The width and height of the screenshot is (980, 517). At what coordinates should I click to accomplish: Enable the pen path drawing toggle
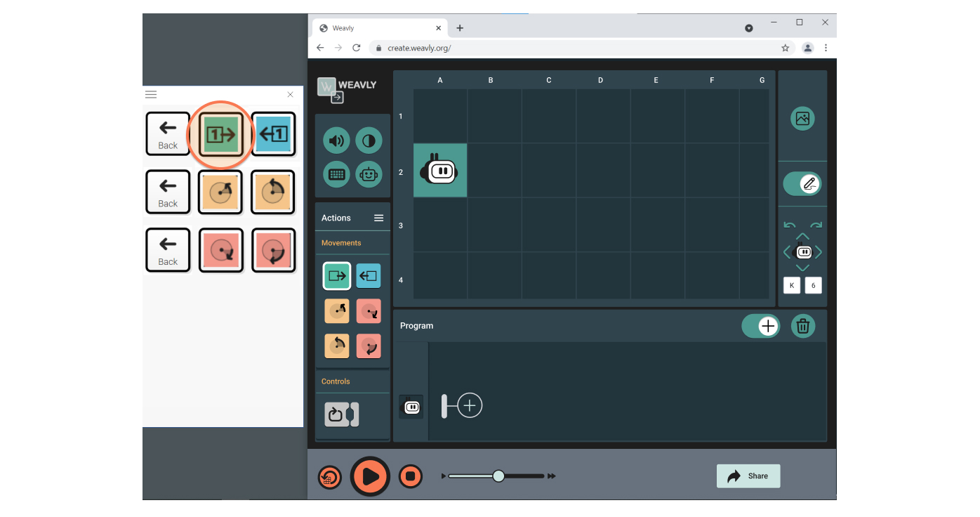pos(802,184)
